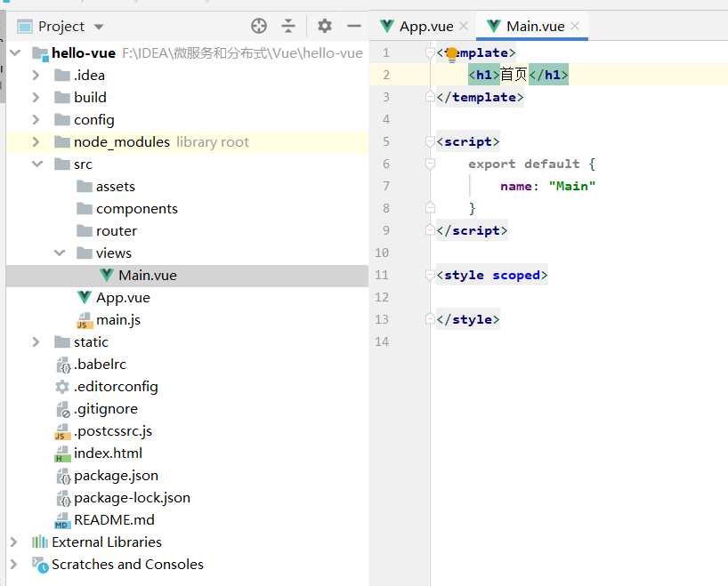Click the Vue logo on the App.vue tab
Screen dimensions: 728x586
point(387,26)
